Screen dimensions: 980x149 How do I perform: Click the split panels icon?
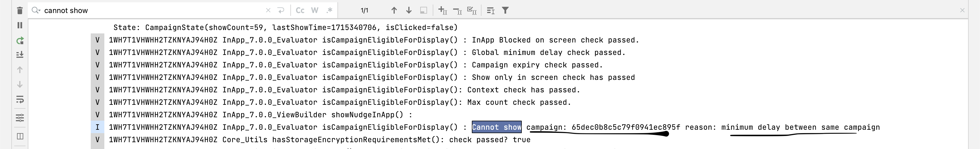point(20,136)
